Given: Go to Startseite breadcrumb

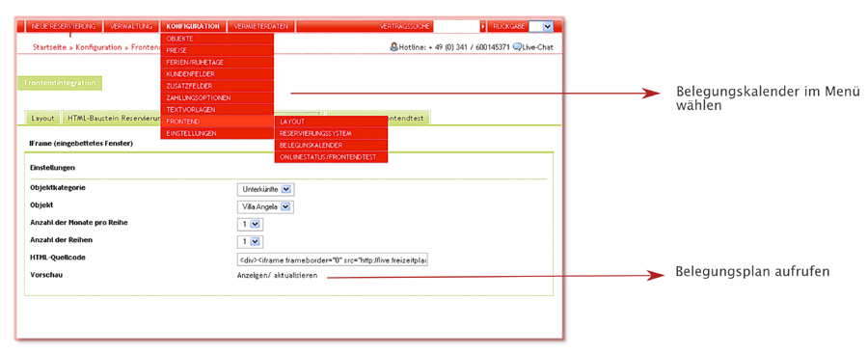Looking at the screenshot, I should coord(50,47).
